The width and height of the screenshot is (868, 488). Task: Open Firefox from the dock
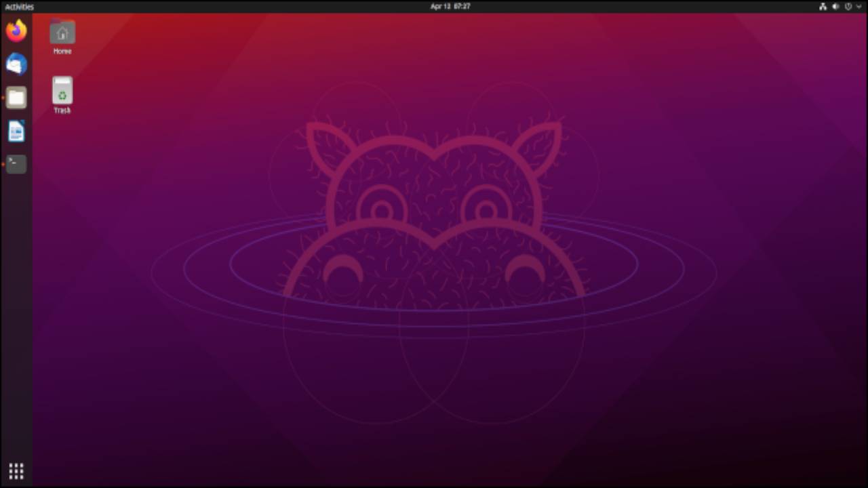tap(16, 30)
